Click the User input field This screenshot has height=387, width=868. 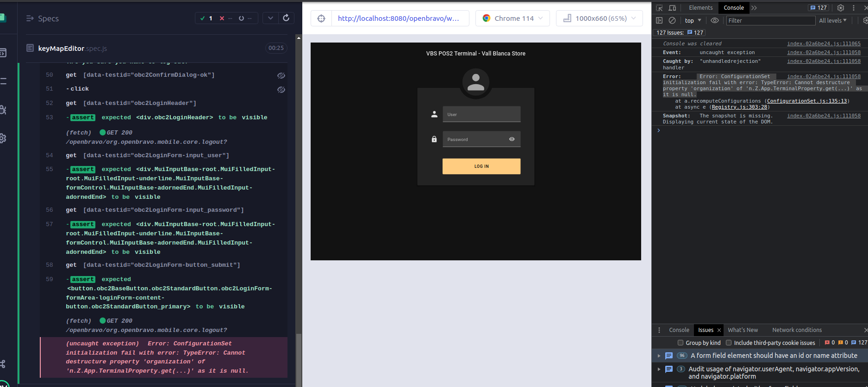coord(481,114)
